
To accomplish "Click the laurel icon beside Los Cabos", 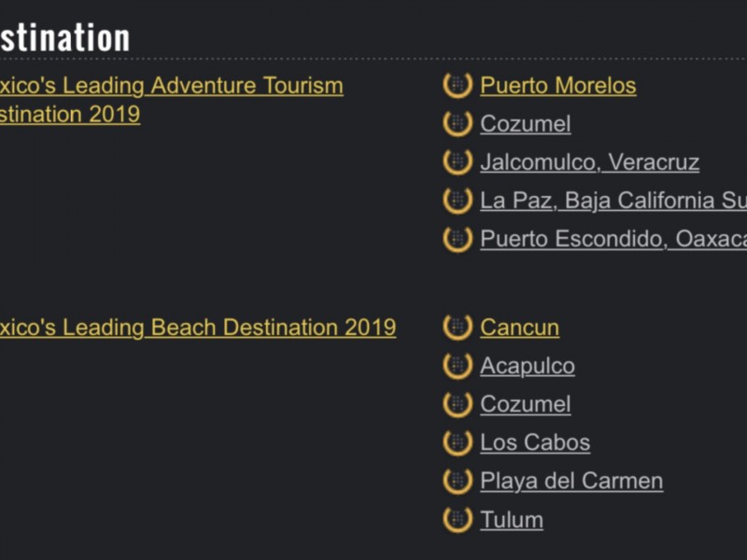I will (458, 442).
